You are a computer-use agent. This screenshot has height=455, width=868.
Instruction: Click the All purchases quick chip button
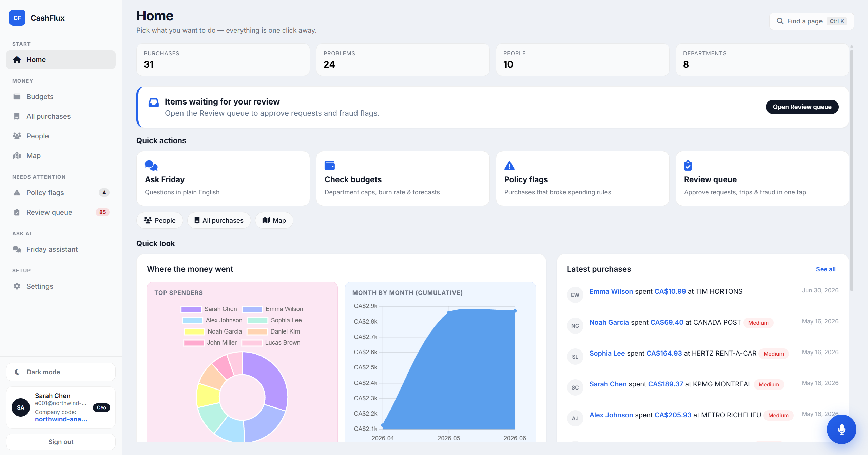click(219, 221)
